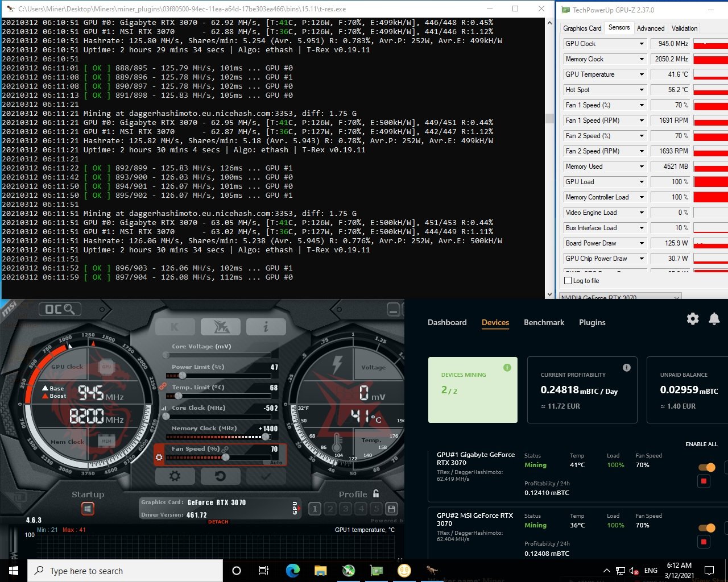Toggle GPU#1 Gigabyte GeForce RTX 3070 switch

coord(707,467)
